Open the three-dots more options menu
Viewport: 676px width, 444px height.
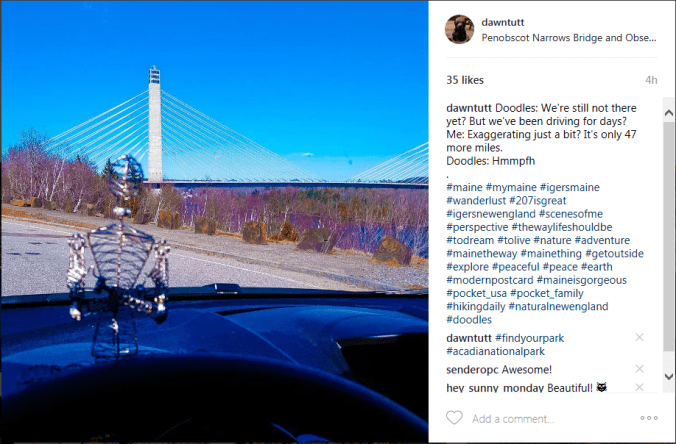click(x=649, y=418)
